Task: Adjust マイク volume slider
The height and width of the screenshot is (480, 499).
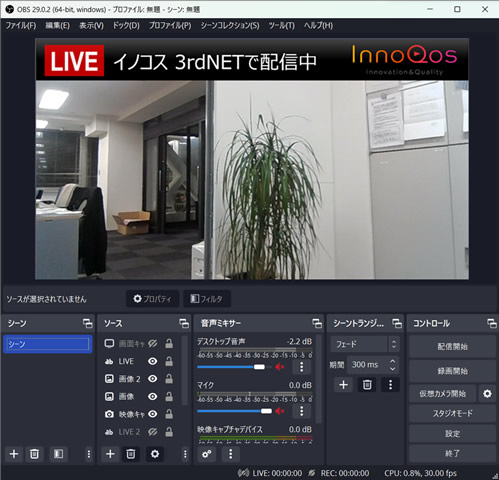Action: [x=234, y=411]
